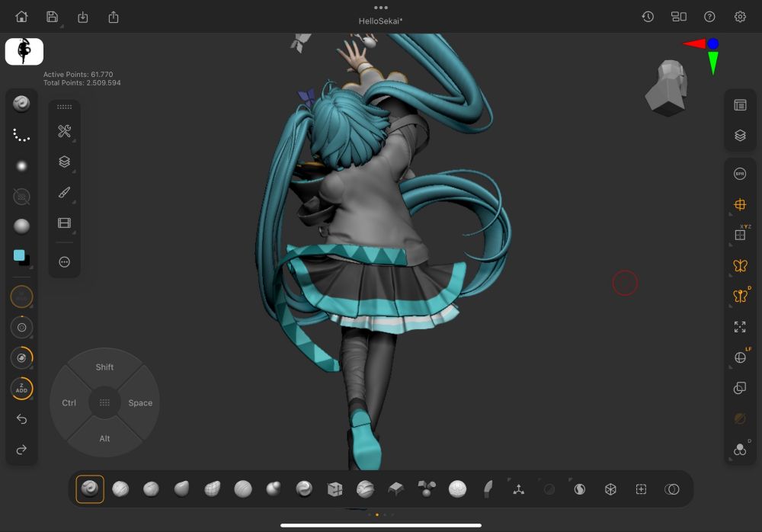This screenshot has height=532, width=762.
Task: Select the gridded cube ZModeler brush
Action: pyautogui.click(x=335, y=489)
